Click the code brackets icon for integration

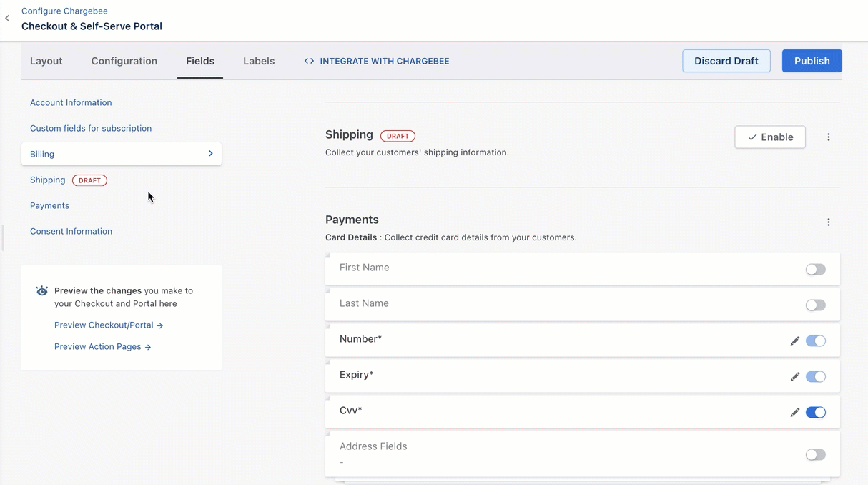pyautogui.click(x=309, y=61)
